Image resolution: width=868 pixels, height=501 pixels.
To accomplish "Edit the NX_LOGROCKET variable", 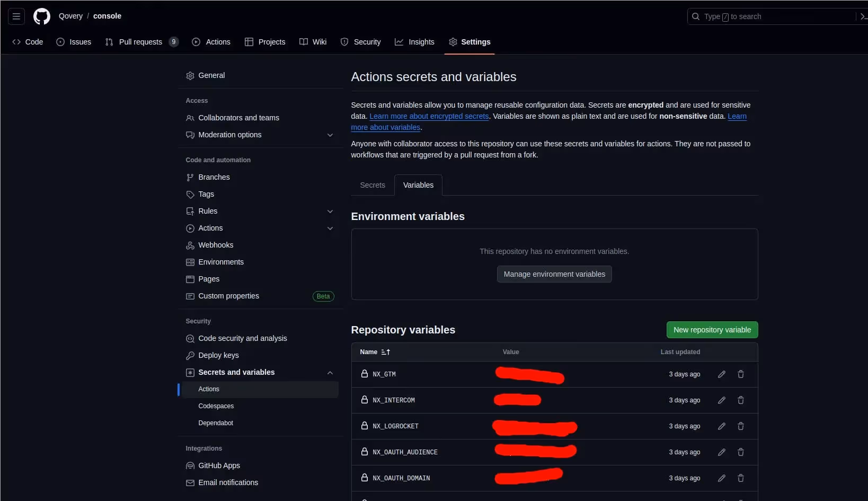I will tap(721, 426).
